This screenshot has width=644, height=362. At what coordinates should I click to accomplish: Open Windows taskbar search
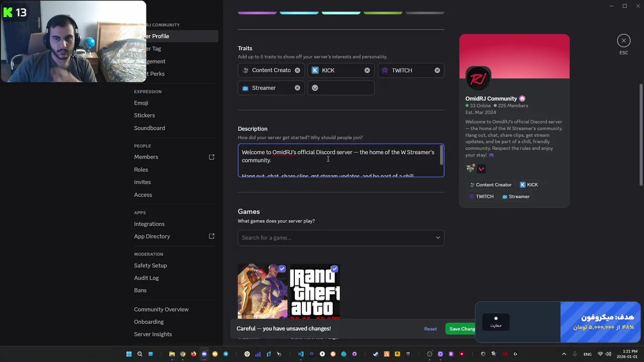[x=140, y=354]
